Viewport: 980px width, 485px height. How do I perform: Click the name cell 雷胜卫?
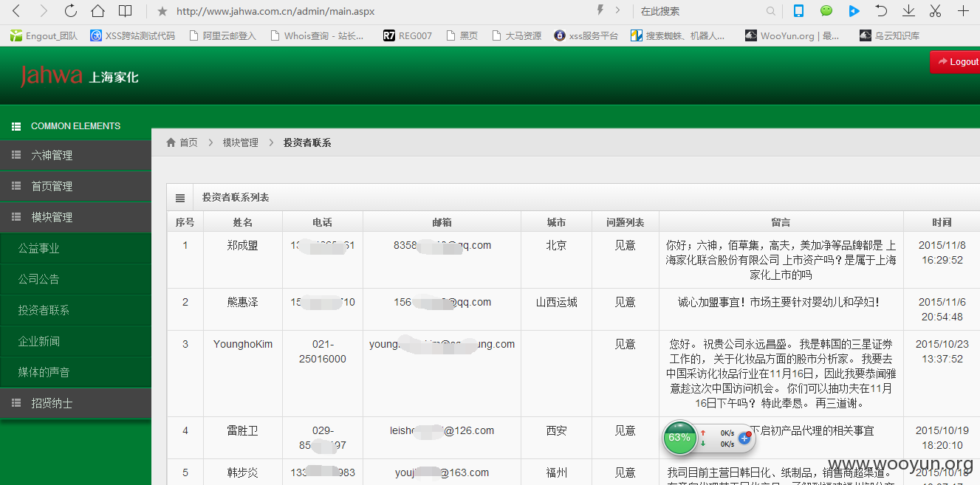tap(243, 430)
